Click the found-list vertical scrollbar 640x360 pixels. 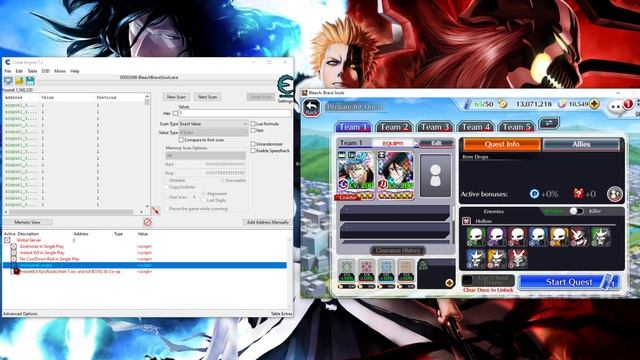147,151
